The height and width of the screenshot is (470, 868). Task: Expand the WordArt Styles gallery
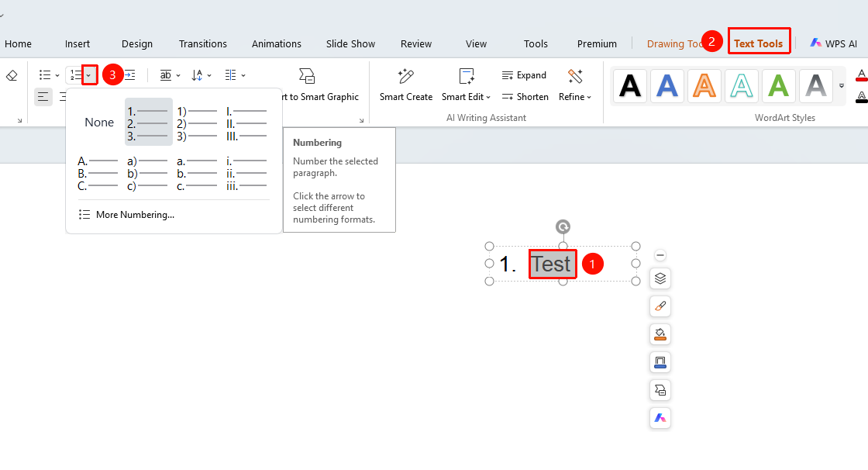(x=842, y=86)
